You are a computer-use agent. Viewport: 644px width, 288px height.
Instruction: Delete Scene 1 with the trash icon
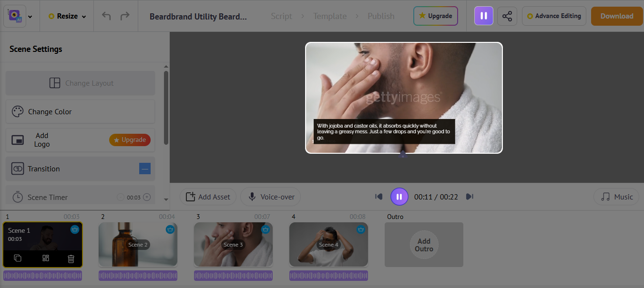(71, 258)
